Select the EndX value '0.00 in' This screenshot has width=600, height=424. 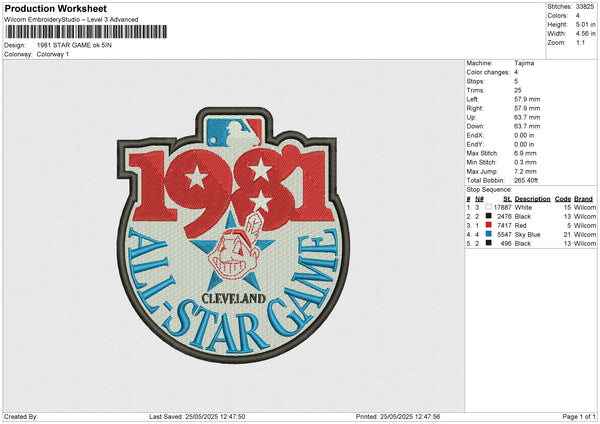(524, 135)
